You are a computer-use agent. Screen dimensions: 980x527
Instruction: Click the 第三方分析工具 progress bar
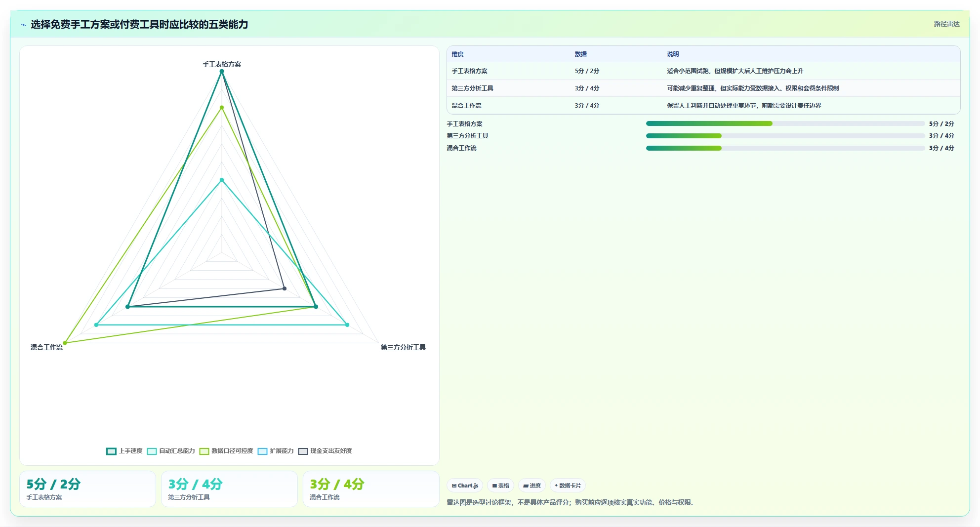point(785,136)
